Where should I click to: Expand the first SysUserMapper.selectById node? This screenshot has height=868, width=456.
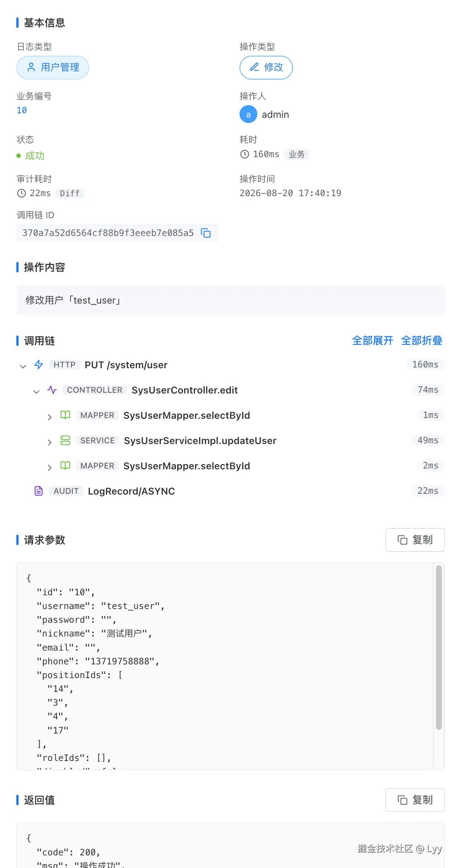click(x=50, y=417)
